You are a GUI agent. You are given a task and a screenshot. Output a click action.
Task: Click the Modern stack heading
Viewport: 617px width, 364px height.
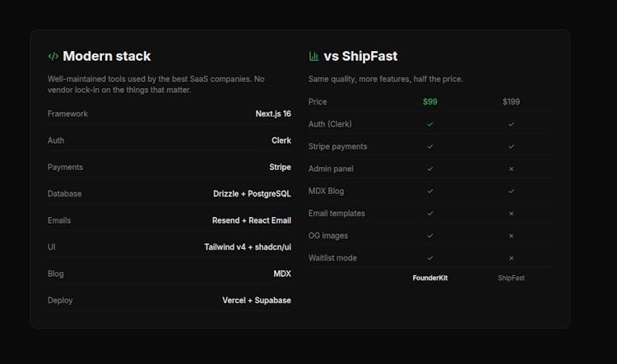tap(107, 57)
